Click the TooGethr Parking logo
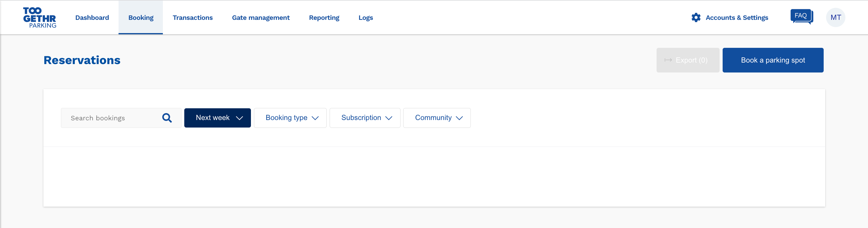868x228 pixels. coord(40,17)
